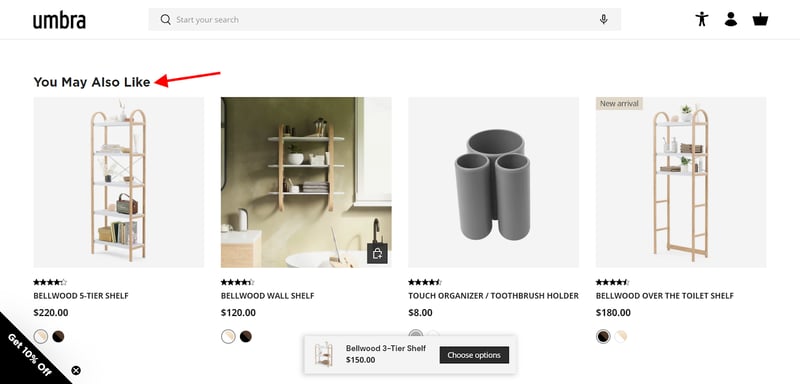This screenshot has height=384, width=800.
Task: Click the umbra logo
Action: pos(59,20)
